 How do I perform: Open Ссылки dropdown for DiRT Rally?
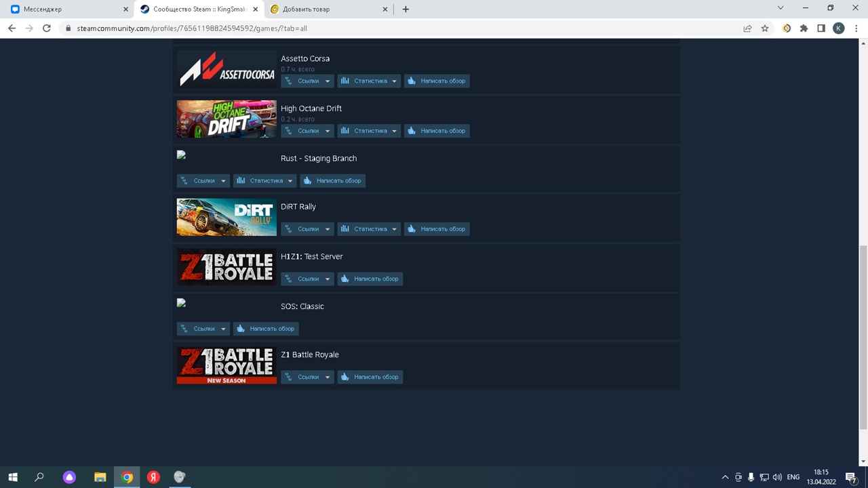click(x=307, y=229)
